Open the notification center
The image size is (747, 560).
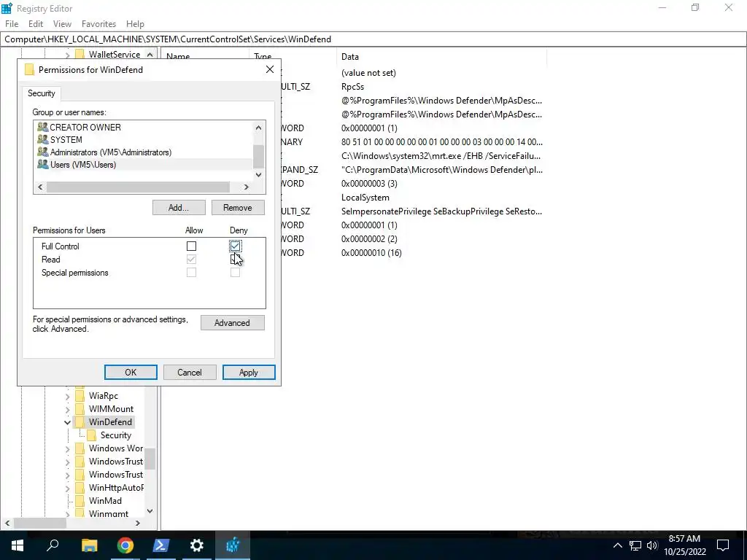click(x=723, y=545)
